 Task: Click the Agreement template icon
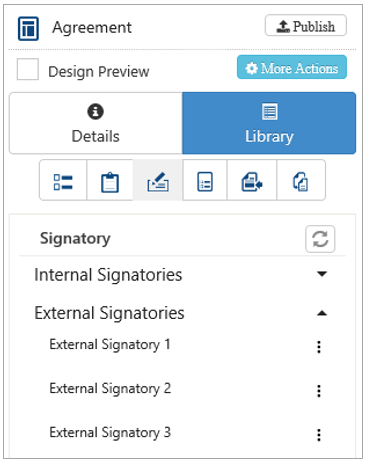28,29
